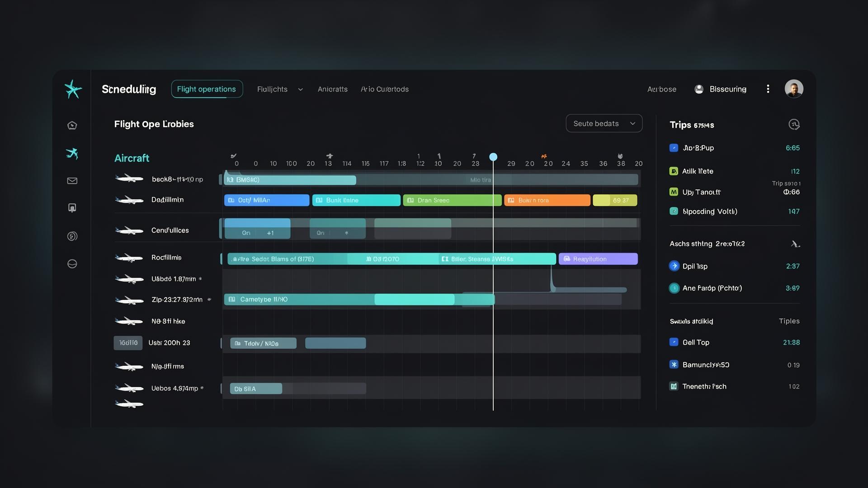Select the airplane icon in sidebar
Viewport: 868px width, 488px height.
coord(72,154)
